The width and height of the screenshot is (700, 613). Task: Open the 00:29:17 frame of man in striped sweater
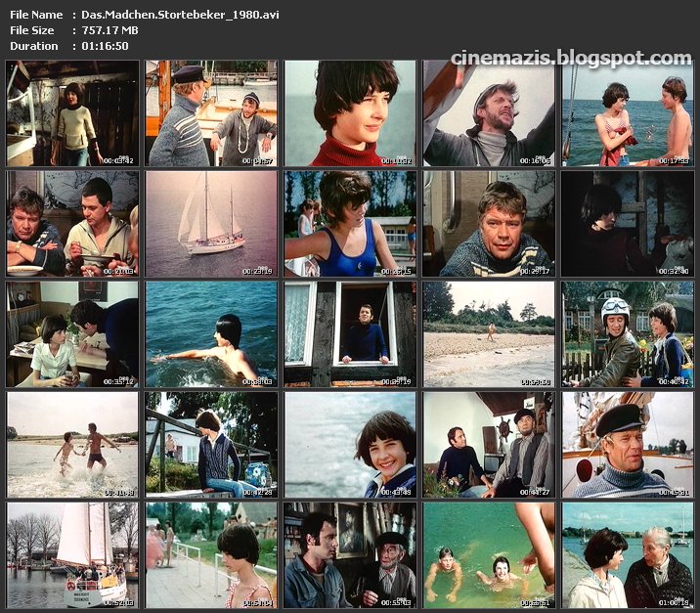coord(489,224)
